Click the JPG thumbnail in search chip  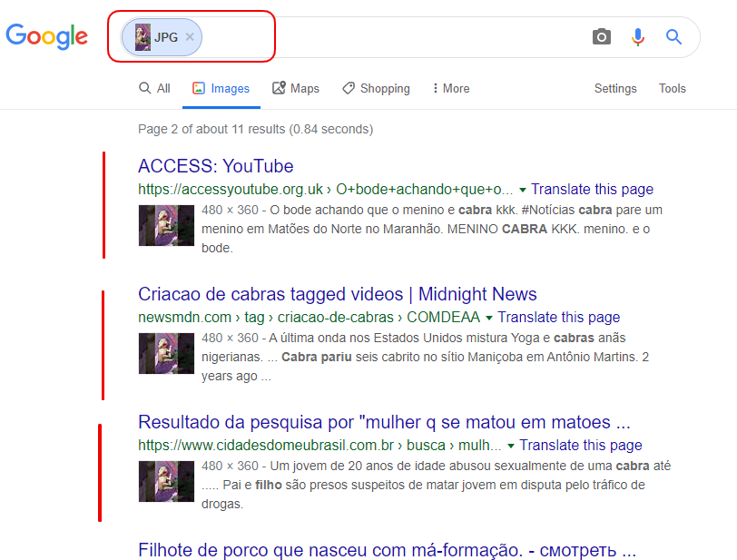click(x=142, y=37)
